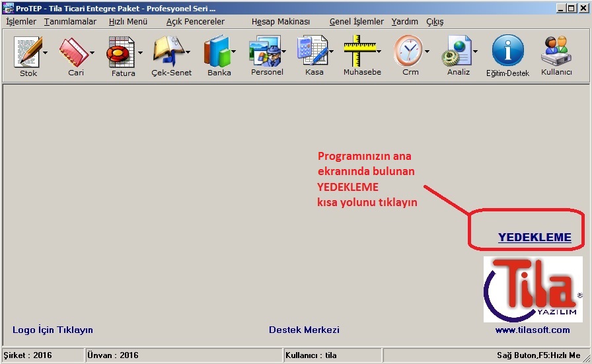
Task: Select the Çek-Senet toolbar icon
Action: coord(168,52)
